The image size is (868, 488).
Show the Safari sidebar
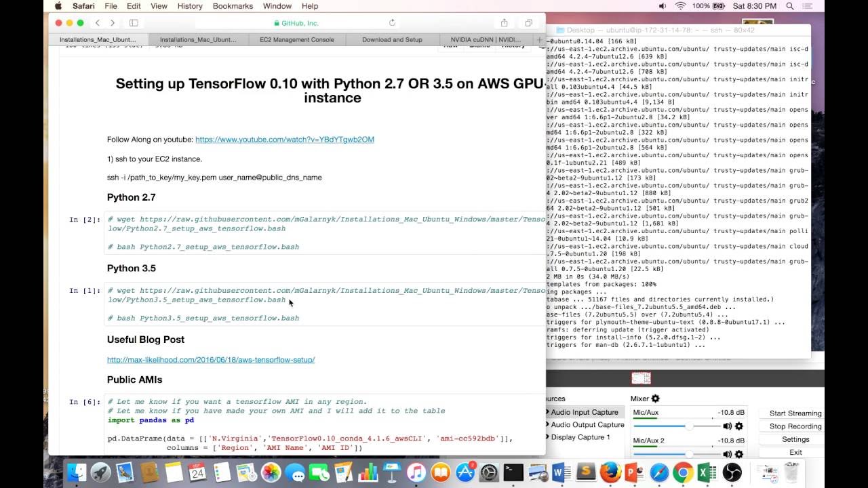coord(134,23)
